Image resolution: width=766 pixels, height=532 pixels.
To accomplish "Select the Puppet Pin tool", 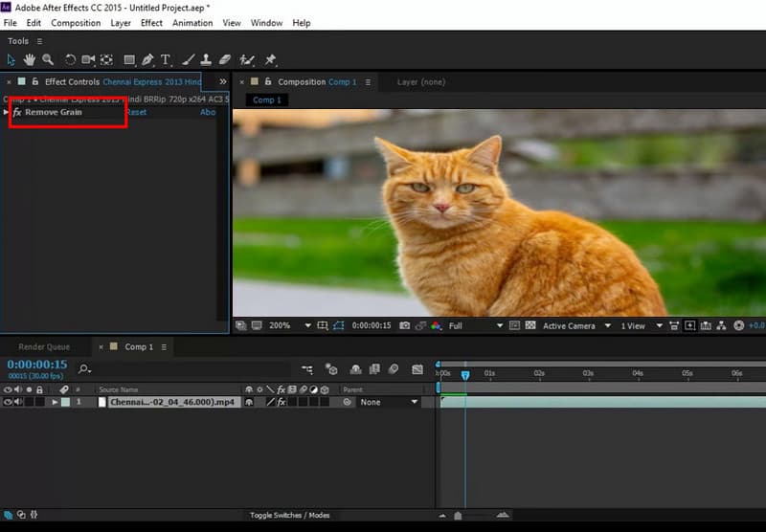I will coord(270,59).
